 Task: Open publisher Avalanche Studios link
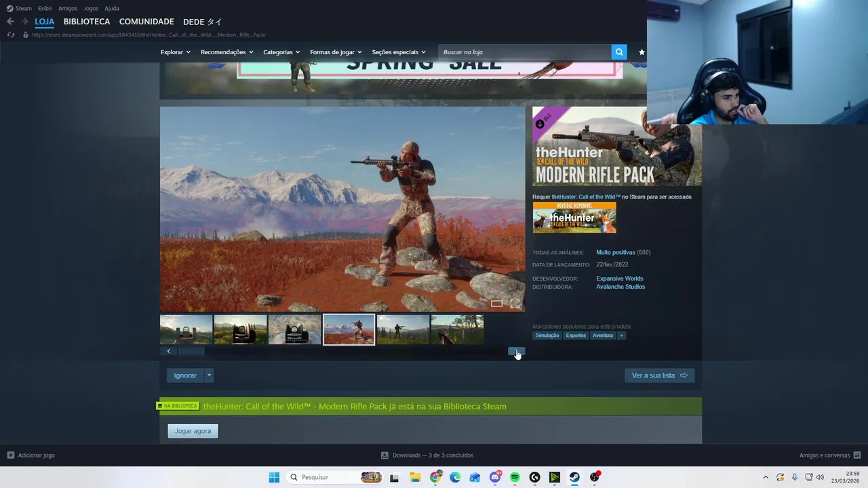point(620,287)
